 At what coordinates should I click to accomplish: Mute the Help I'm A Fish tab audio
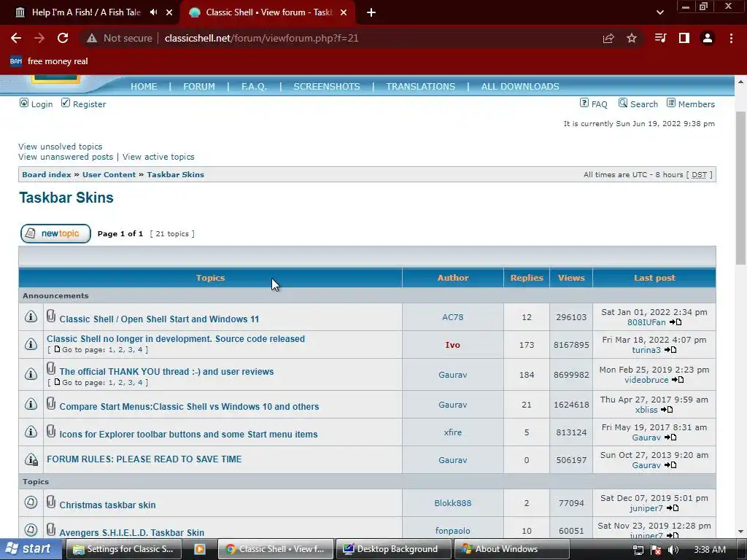tap(153, 12)
